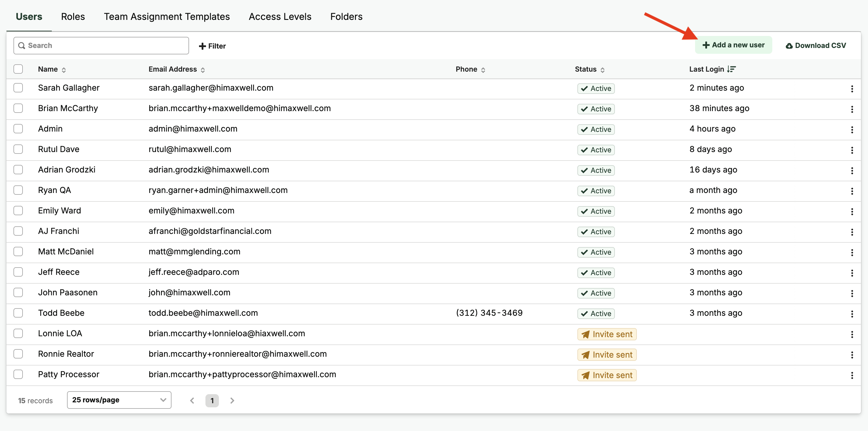Image resolution: width=868 pixels, height=431 pixels.
Task: Sort by Phone column arrows
Action: pos(483,70)
